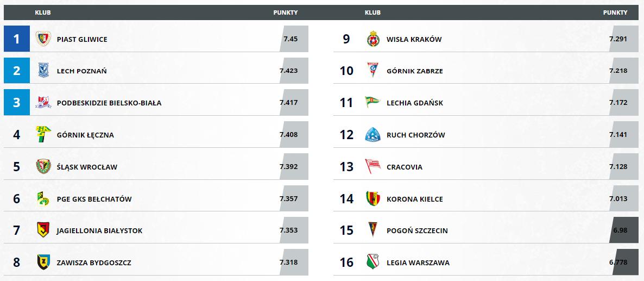Open the Podbeskidzie Bielsko-Biała club name
The image size is (644, 281).
coord(109,103)
